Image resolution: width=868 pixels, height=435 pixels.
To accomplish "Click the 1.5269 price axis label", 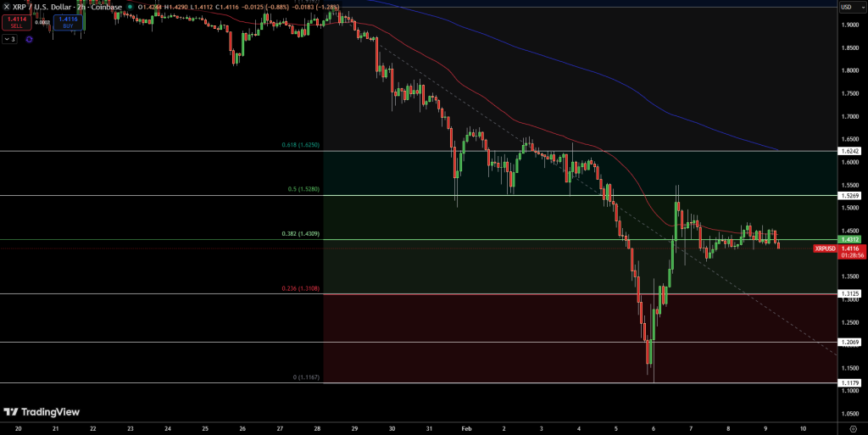I will tap(849, 196).
